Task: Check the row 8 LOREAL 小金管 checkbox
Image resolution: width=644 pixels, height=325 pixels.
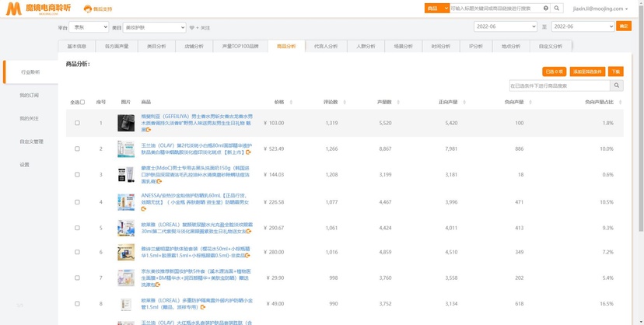Action: point(77,304)
